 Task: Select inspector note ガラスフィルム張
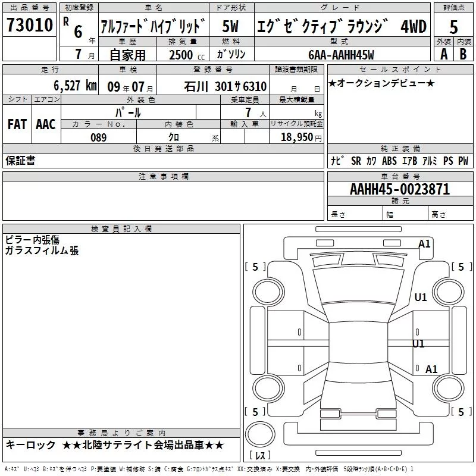coord(42,250)
